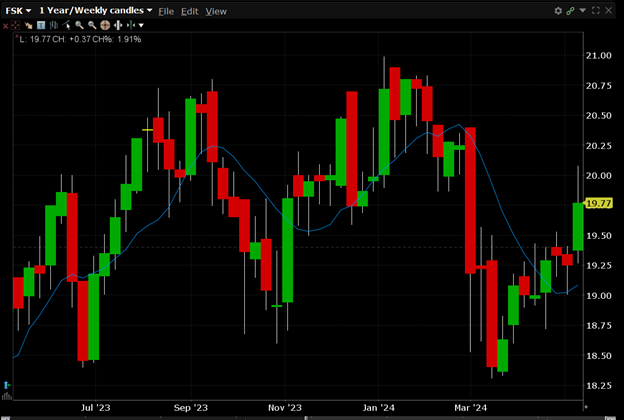Open the File menu
This screenshot has height=420, width=624.
[166, 12]
